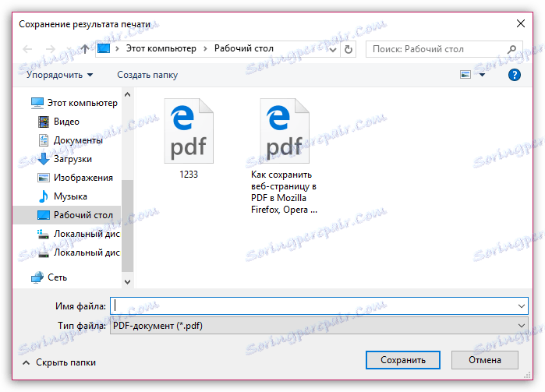Click the 'Имя файла' input field
Image resolution: width=545 pixels, height=392 pixels.
point(319,306)
